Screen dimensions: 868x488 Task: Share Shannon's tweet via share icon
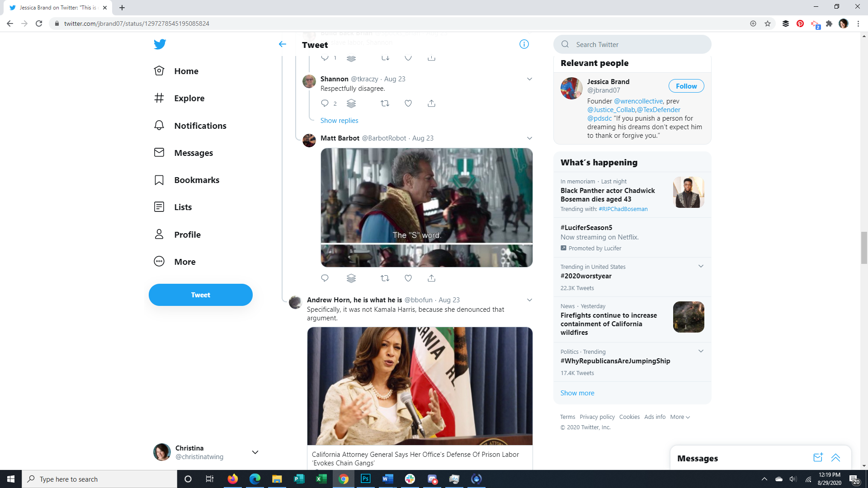coord(431,103)
